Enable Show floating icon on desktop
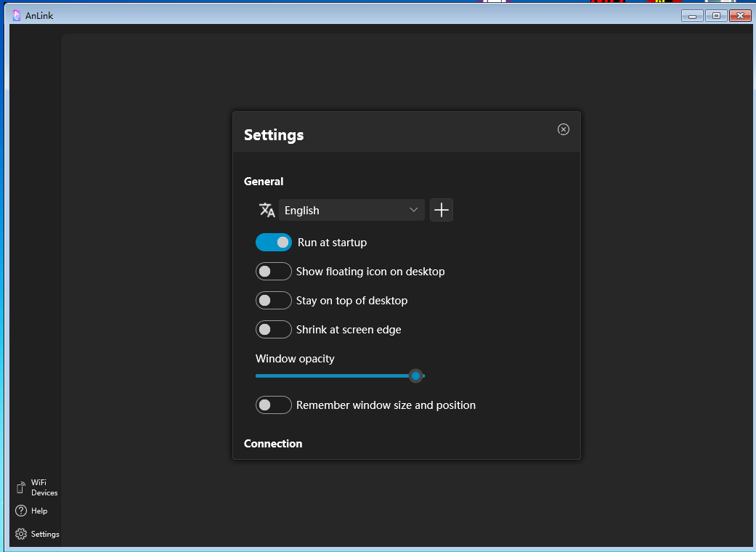Viewport: 756px width, 552px height. 274,271
